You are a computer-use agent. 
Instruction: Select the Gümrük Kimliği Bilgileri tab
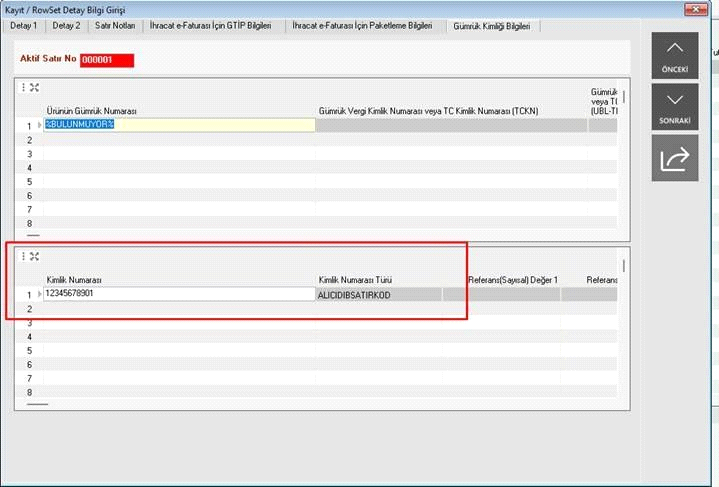pos(493,25)
